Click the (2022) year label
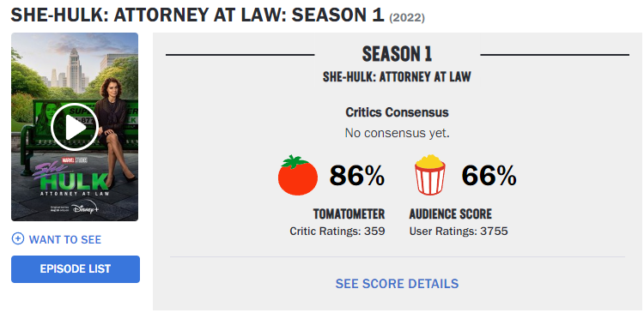This screenshot has width=644, height=313. coord(407,18)
